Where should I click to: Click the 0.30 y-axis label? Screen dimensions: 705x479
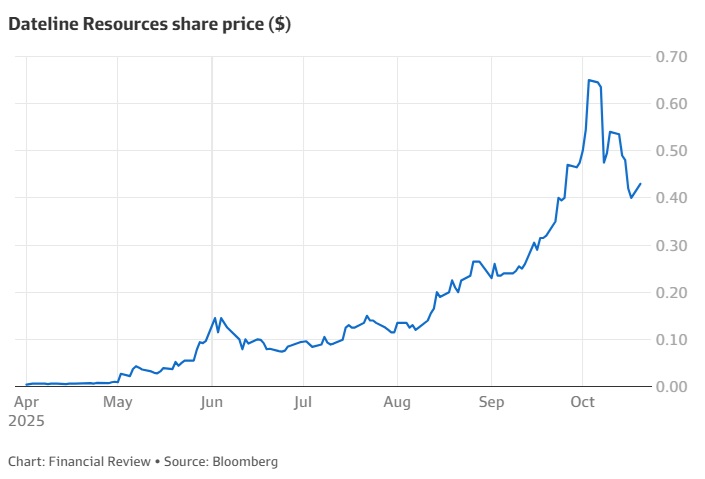(x=670, y=245)
